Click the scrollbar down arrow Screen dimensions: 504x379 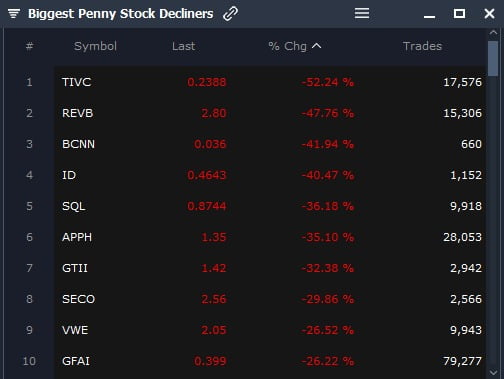(493, 372)
